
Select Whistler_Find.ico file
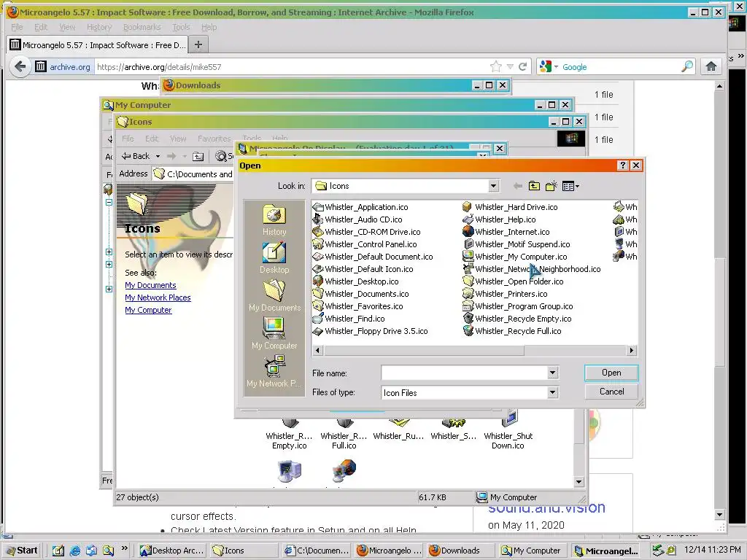(x=349, y=319)
